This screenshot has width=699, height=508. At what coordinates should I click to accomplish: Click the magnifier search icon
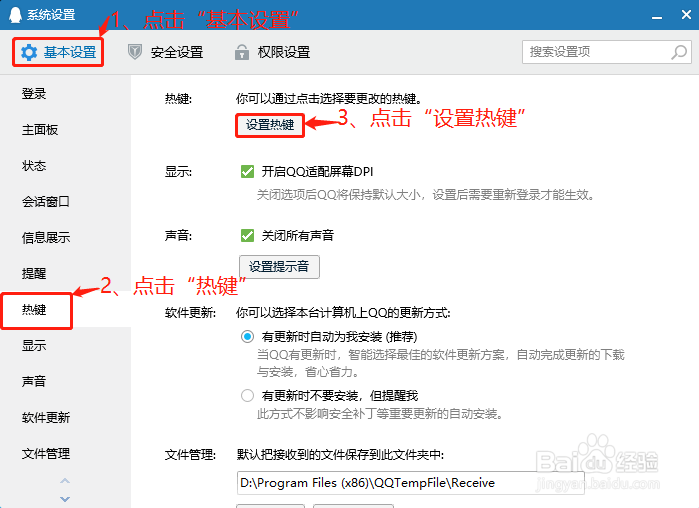click(x=679, y=52)
